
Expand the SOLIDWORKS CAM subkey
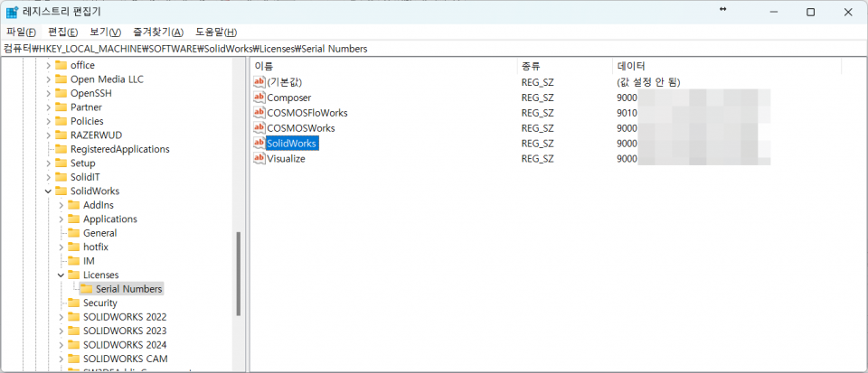point(61,359)
